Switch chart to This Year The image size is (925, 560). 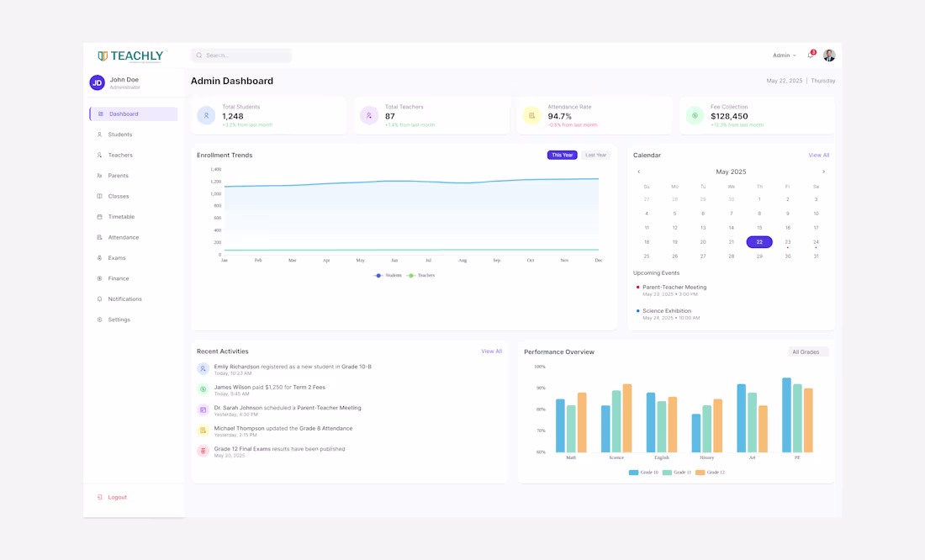coord(563,156)
